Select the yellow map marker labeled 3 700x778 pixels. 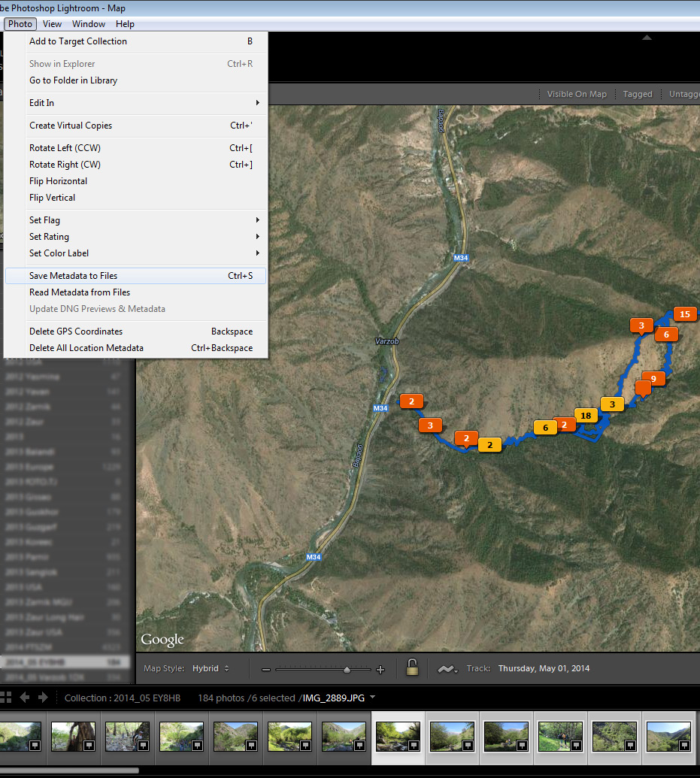coord(612,404)
